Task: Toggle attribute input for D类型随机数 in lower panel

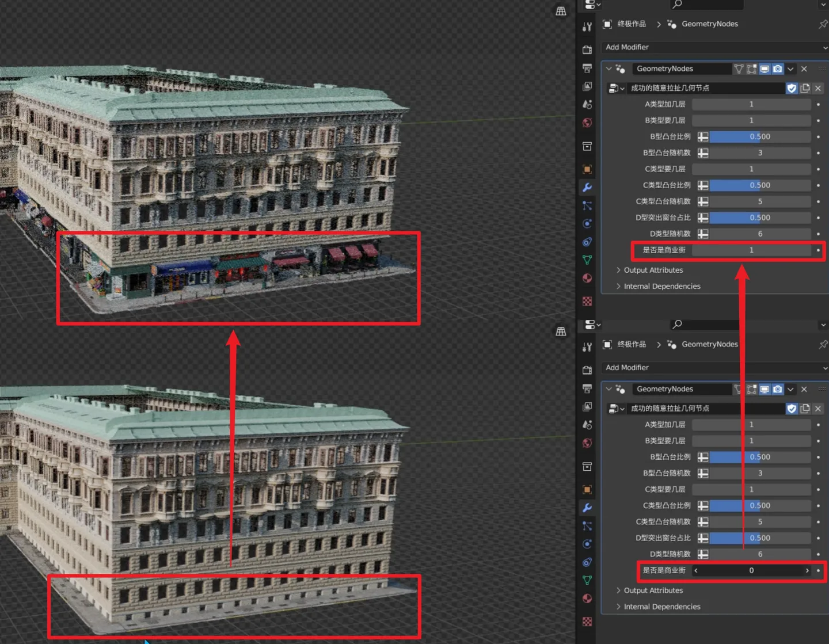Action: point(703,554)
